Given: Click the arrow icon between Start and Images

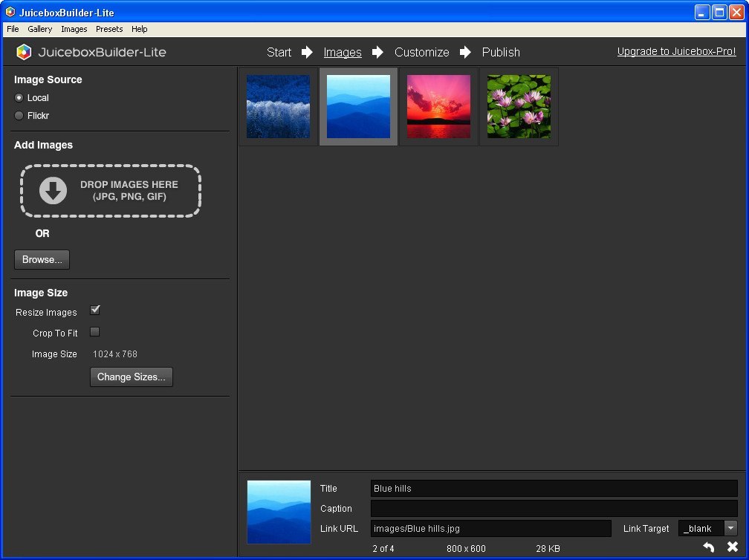Looking at the screenshot, I should [x=307, y=52].
